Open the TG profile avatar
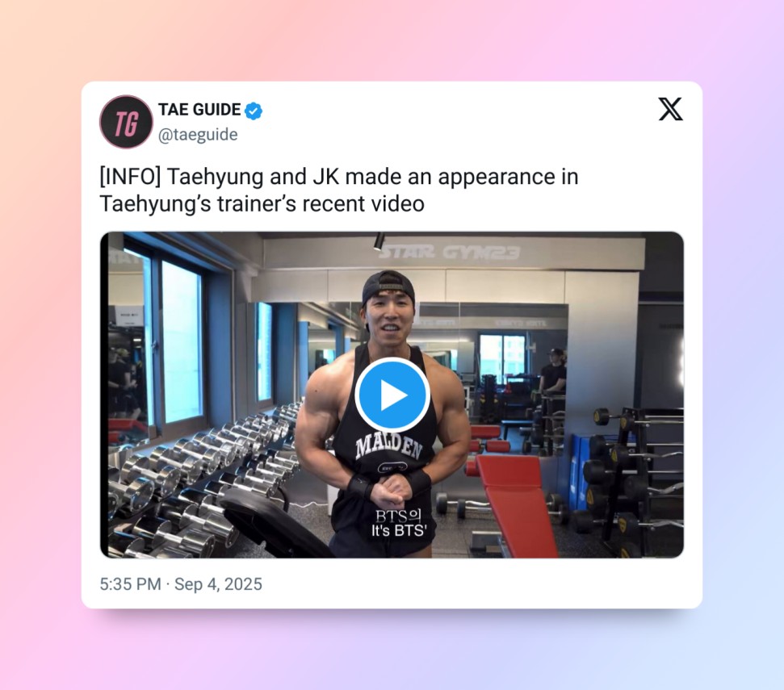784x690 pixels. click(x=126, y=122)
